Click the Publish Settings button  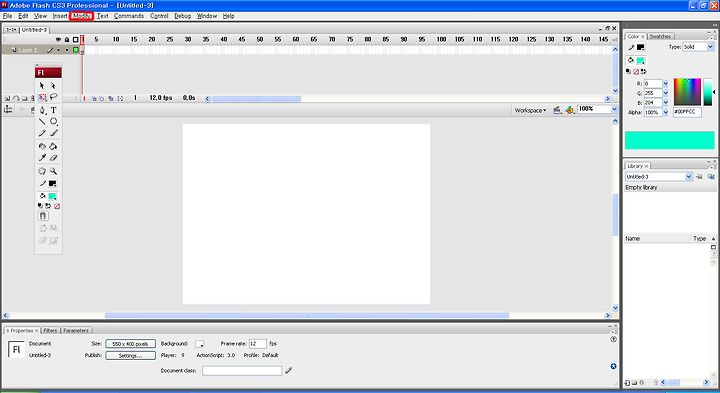point(130,355)
